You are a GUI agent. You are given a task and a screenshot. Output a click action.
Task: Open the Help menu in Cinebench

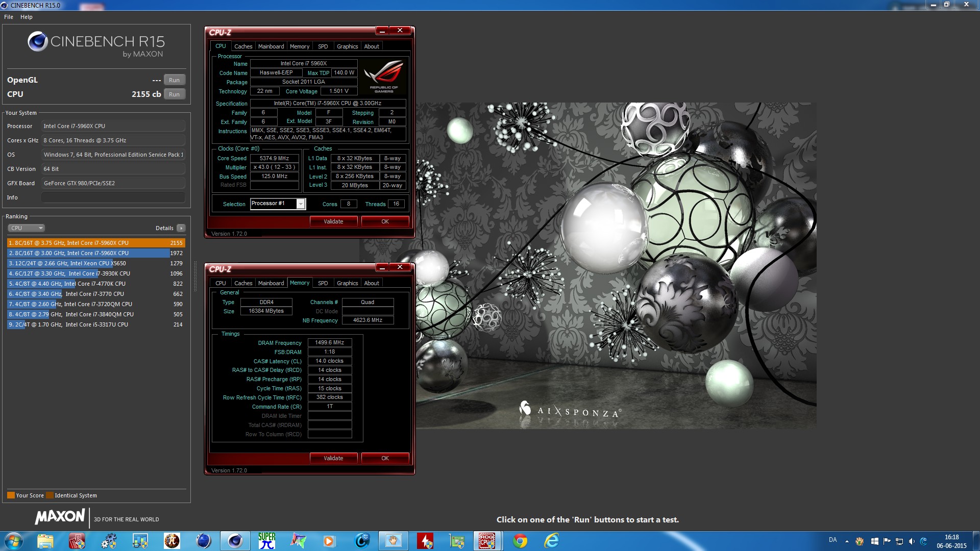pyautogui.click(x=27, y=17)
